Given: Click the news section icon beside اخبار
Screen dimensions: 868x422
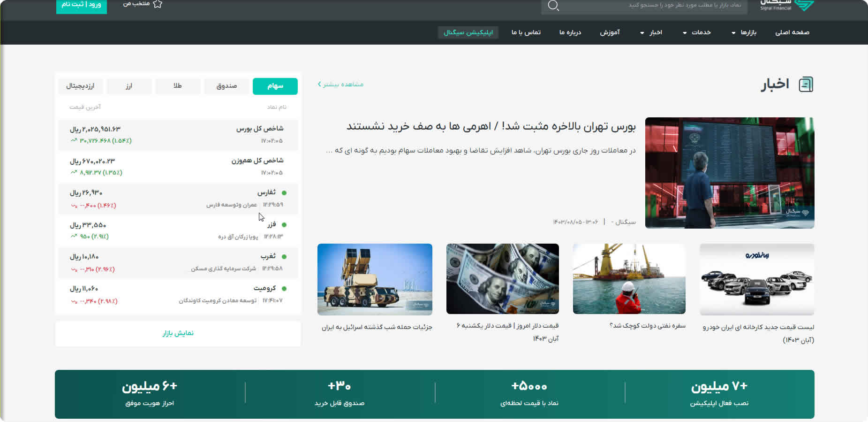Looking at the screenshot, I should [x=806, y=84].
